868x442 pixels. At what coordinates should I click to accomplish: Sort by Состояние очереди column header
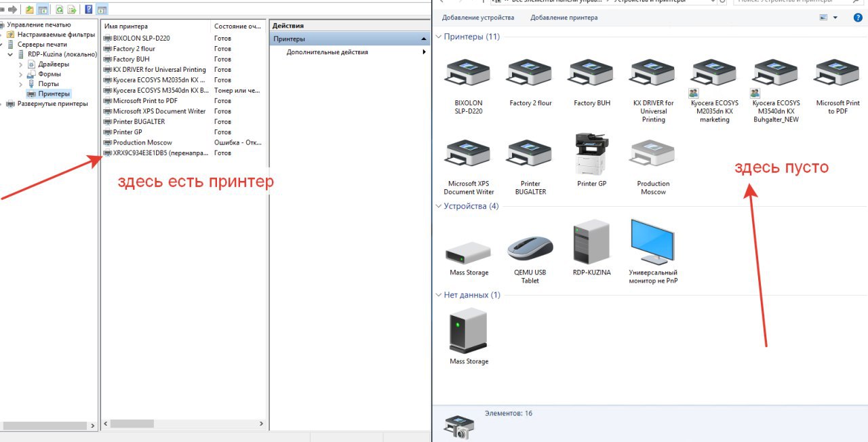click(x=238, y=26)
